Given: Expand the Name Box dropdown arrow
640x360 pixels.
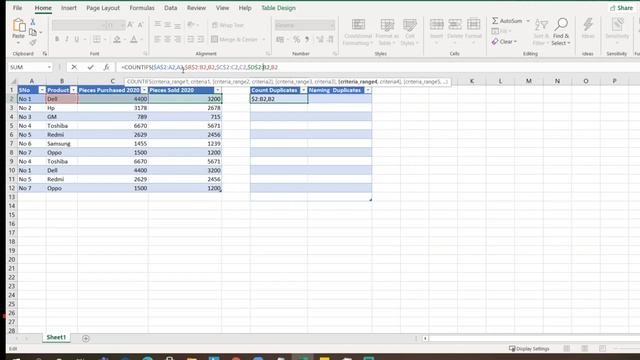Looking at the screenshot, I should pos(49,67).
